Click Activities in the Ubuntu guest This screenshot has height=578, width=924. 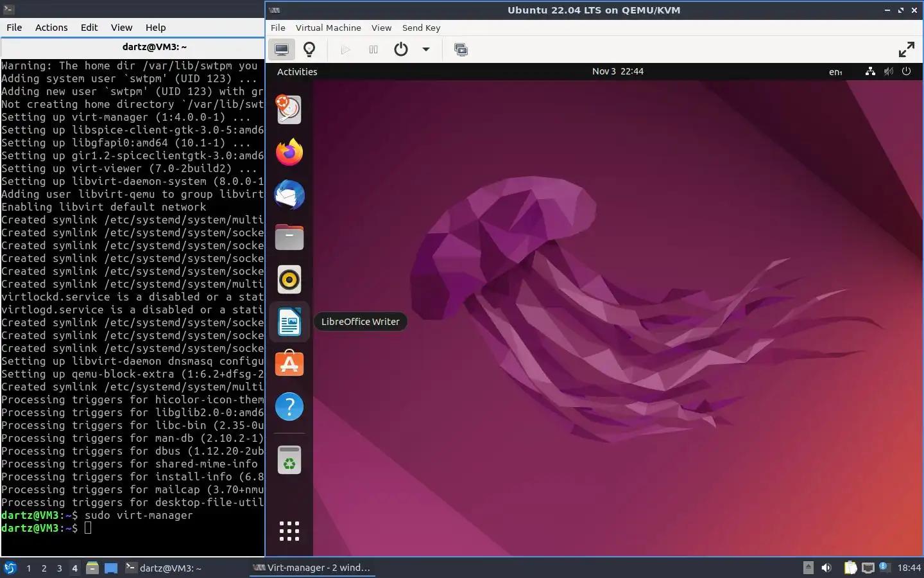click(x=297, y=71)
